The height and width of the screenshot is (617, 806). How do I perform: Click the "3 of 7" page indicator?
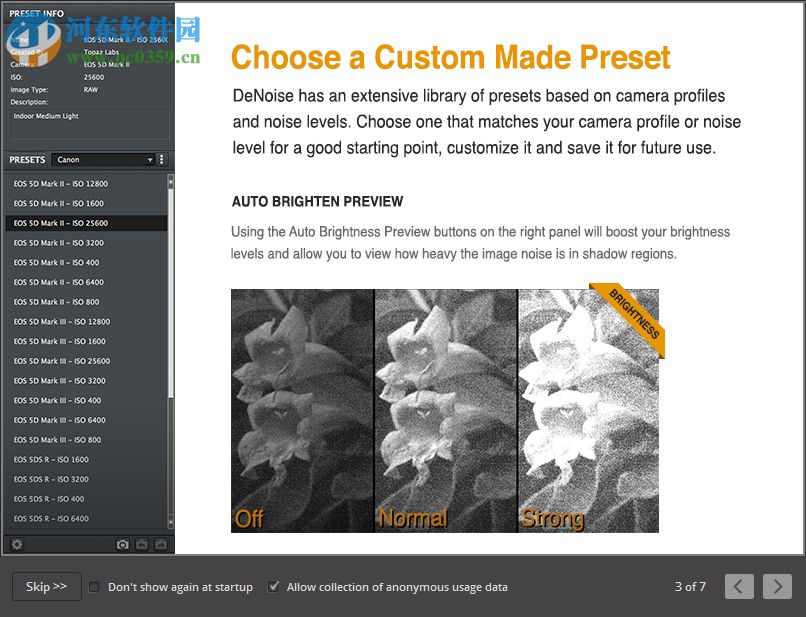coord(690,587)
